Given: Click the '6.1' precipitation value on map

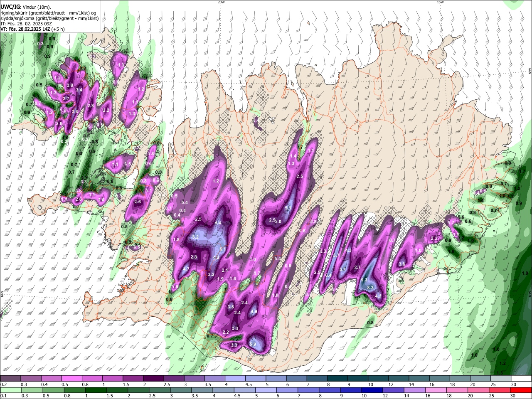Looking at the screenshot, I should pos(222,249).
